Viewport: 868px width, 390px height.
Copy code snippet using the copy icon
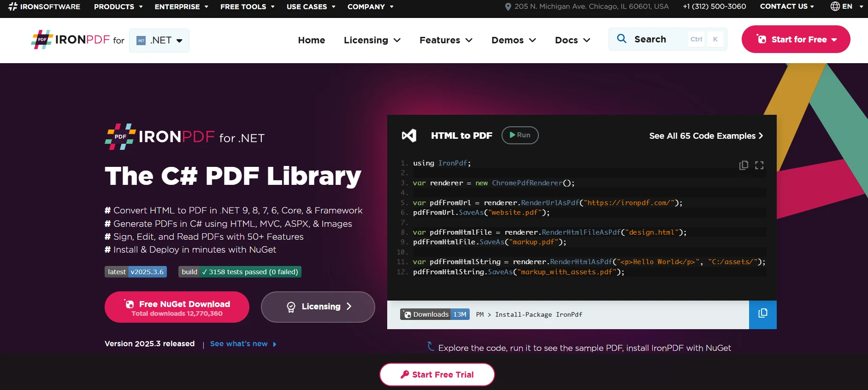[x=743, y=165]
